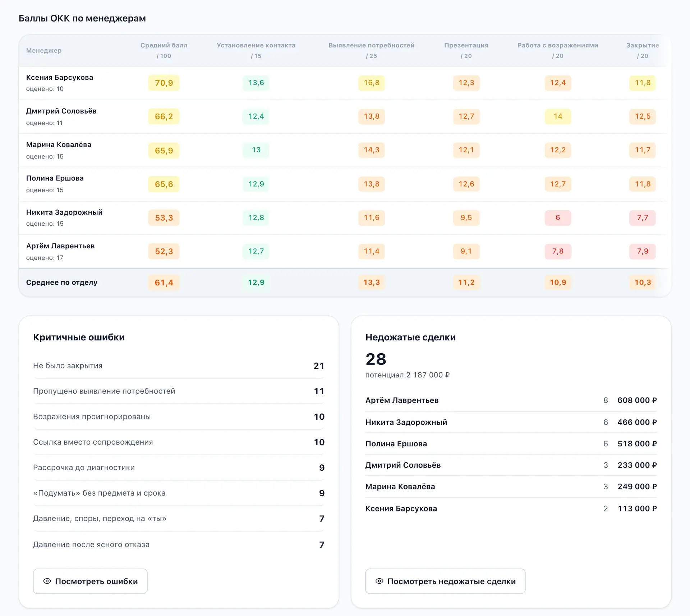This screenshot has width=690, height=616.
Task: Click the 466 000 ₽ deal amount
Action: (x=637, y=422)
